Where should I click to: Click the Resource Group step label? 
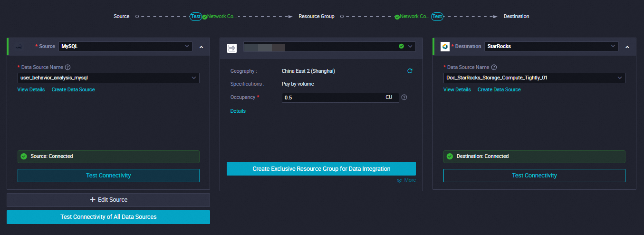click(317, 16)
